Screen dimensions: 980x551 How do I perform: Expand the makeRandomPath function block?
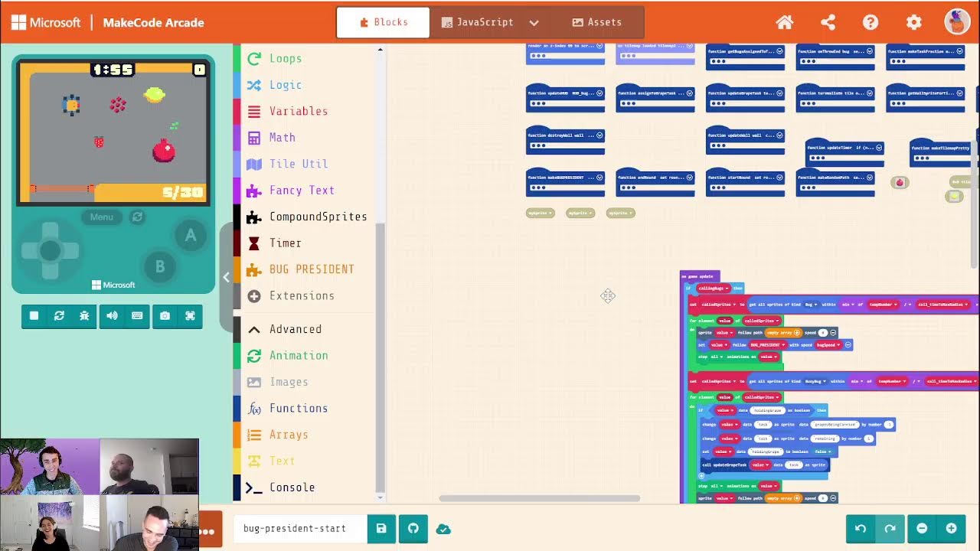[870, 178]
